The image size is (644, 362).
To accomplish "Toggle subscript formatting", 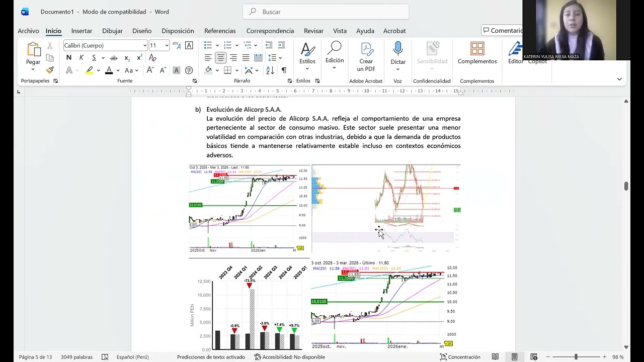I will (127, 58).
